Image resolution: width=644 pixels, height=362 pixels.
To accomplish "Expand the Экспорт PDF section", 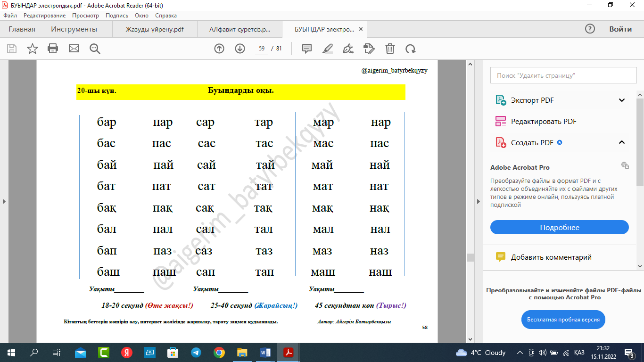I will point(622,100).
